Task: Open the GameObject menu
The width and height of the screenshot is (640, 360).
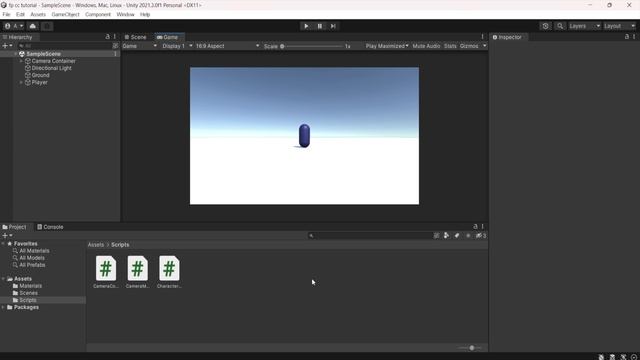Action: 65,14
